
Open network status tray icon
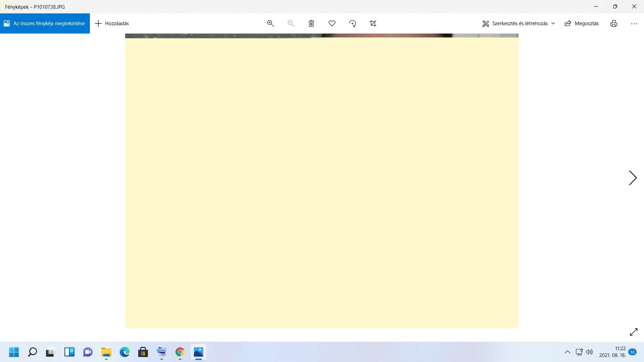click(x=579, y=352)
